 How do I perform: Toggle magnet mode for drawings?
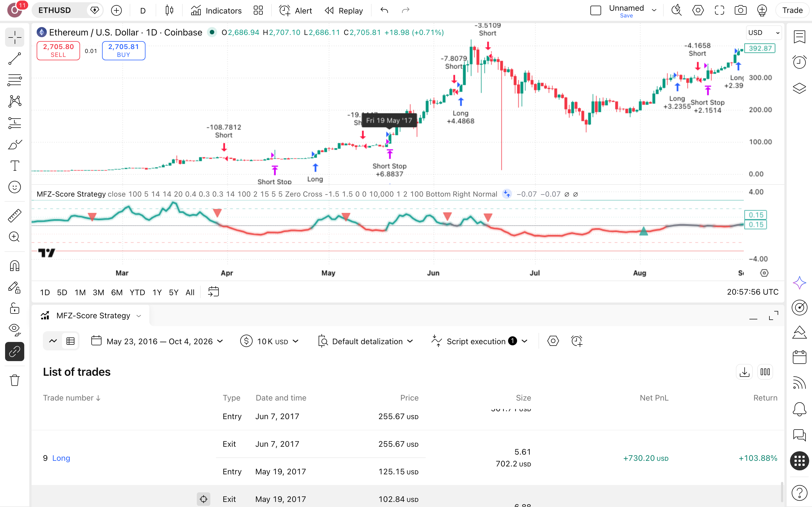[x=14, y=266]
